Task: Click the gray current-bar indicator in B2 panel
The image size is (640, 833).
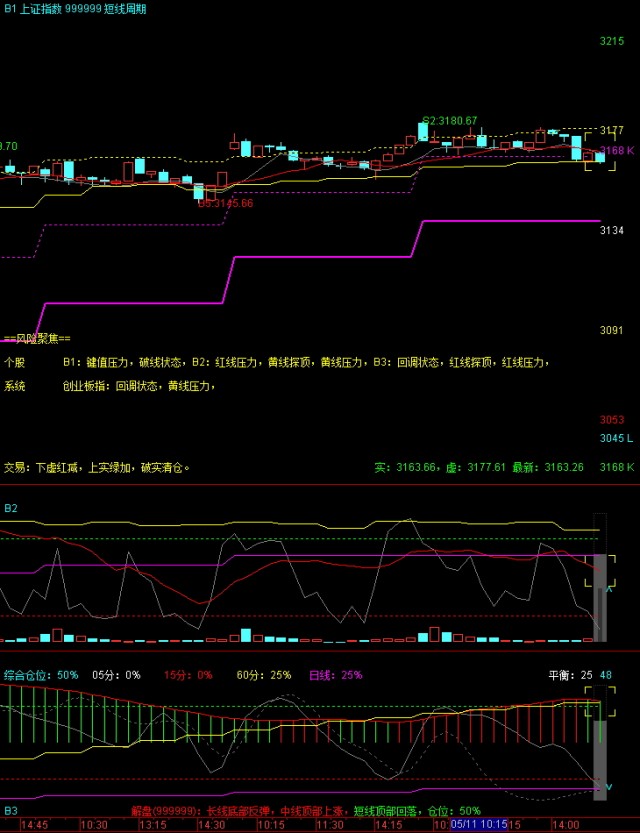Action: click(x=600, y=598)
